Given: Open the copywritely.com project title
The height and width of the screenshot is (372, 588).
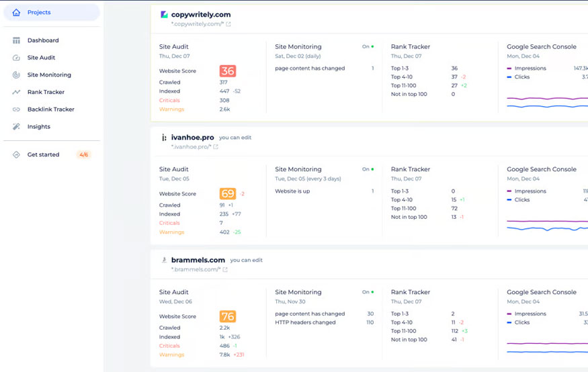Looking at the screenshot, I should [x=201, y=15].
